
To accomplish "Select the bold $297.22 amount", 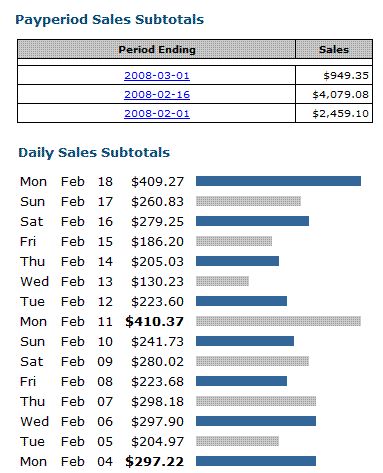I will click(154, 462).
